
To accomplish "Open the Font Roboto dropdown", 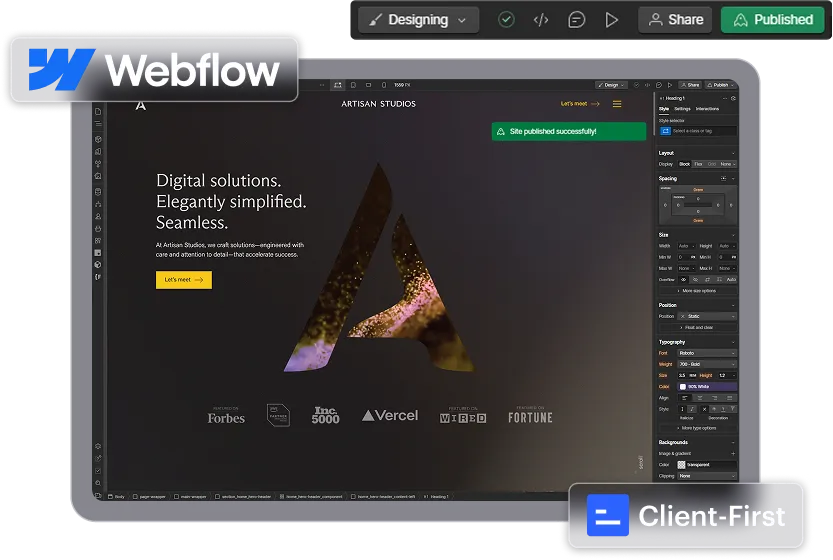I will [x=708, y=353].
